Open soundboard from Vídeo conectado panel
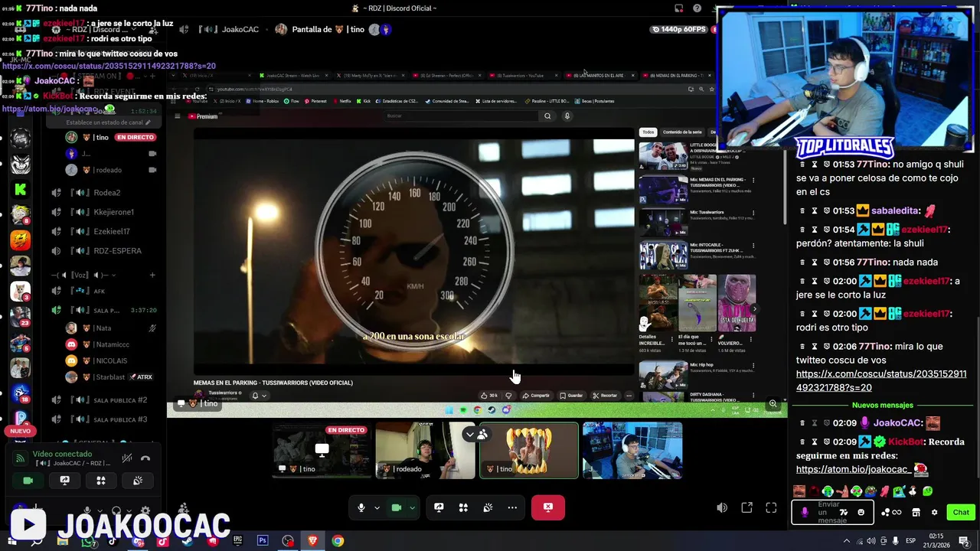 click(137, 481)
